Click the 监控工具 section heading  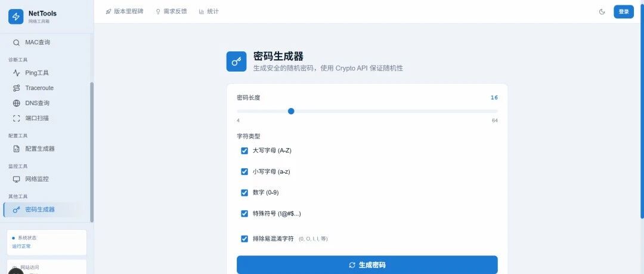(x=18, y=166)
